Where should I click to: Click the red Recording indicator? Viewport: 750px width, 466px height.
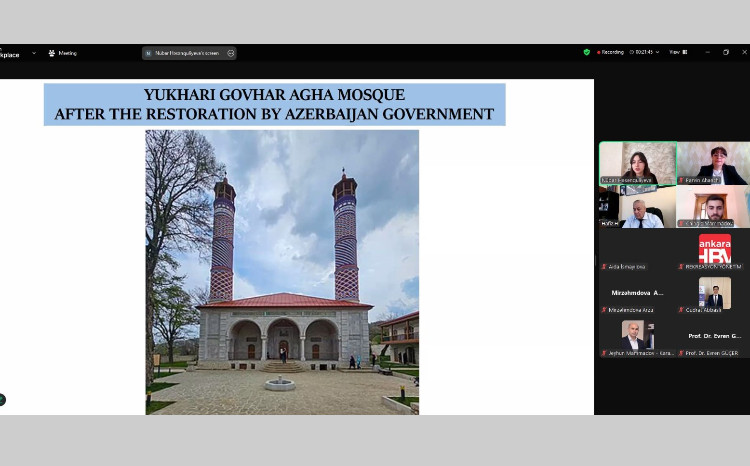pos(612,52)
